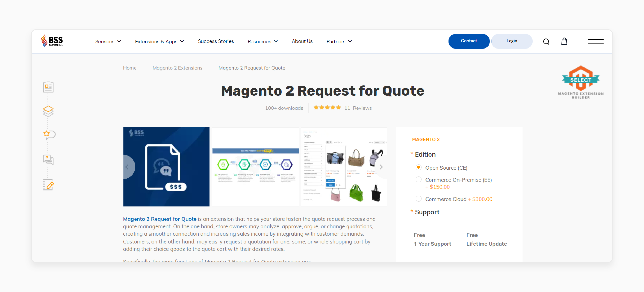Click Magento 2 Request for Quote breadcrumb
644x292 pixels.
(252, 68)
